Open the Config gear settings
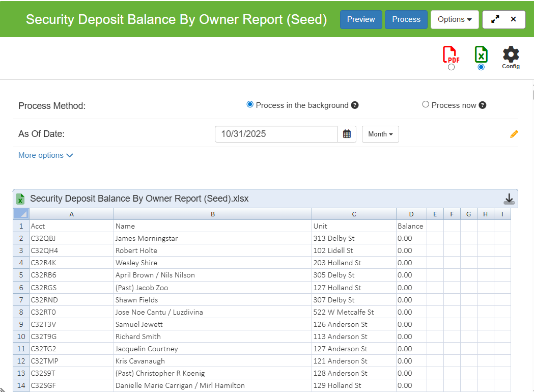The height and width of the screenshot is (392, 534). point(511,55)
